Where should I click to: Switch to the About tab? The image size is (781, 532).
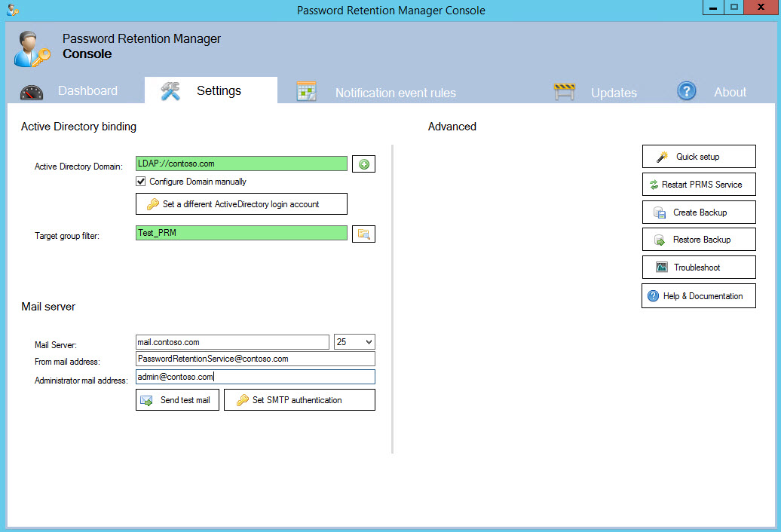pyautogui.click(x=730, y=92)
